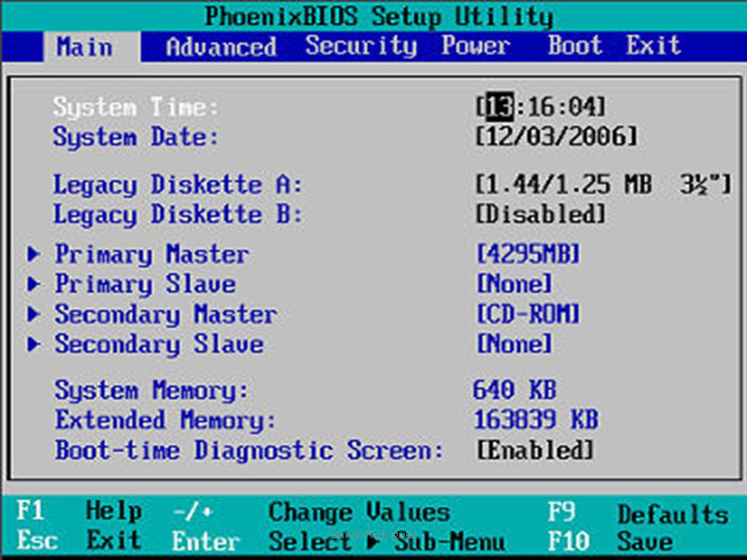Select the Boot-time Diagnostic Screen label

(x=249, y=450)
